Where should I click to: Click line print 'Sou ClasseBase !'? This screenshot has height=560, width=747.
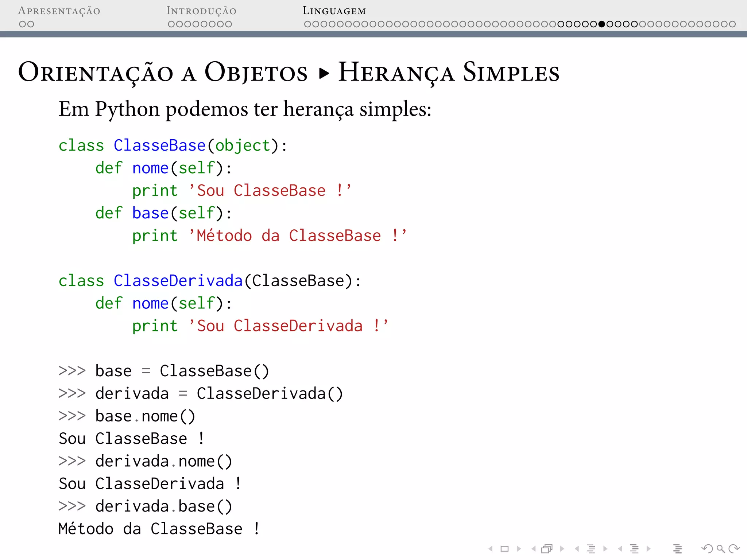tap(241, 191)
